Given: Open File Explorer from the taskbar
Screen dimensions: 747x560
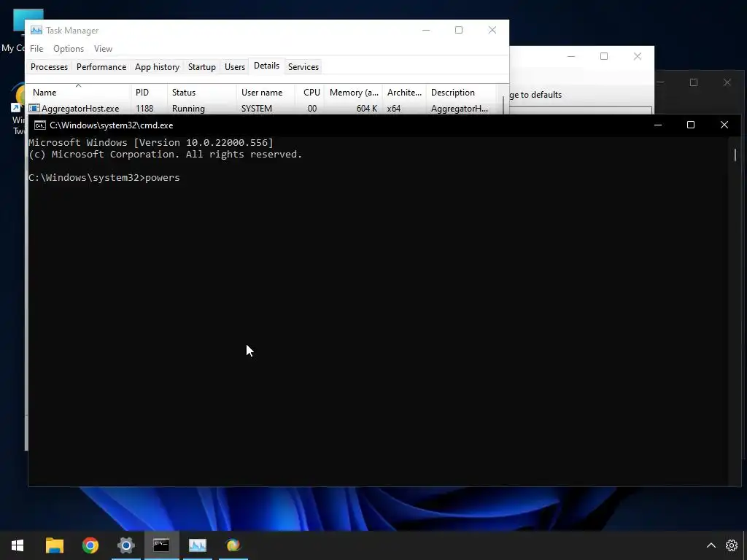Looking at the screenshot, I should tap(54, 545).
